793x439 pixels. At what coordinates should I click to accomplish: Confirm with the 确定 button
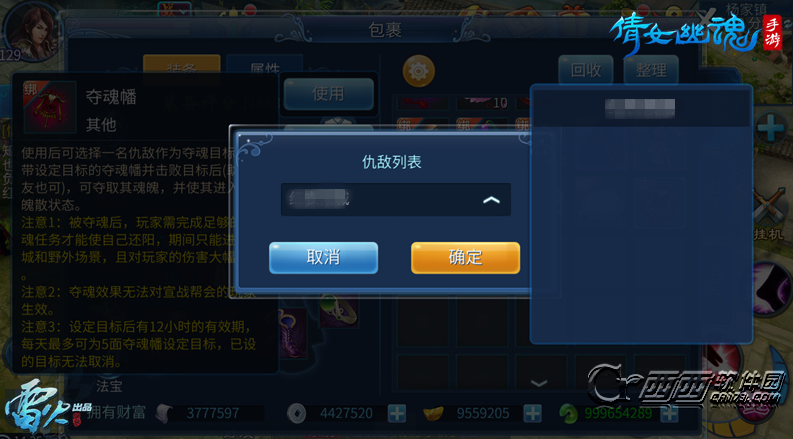[465, 258]
